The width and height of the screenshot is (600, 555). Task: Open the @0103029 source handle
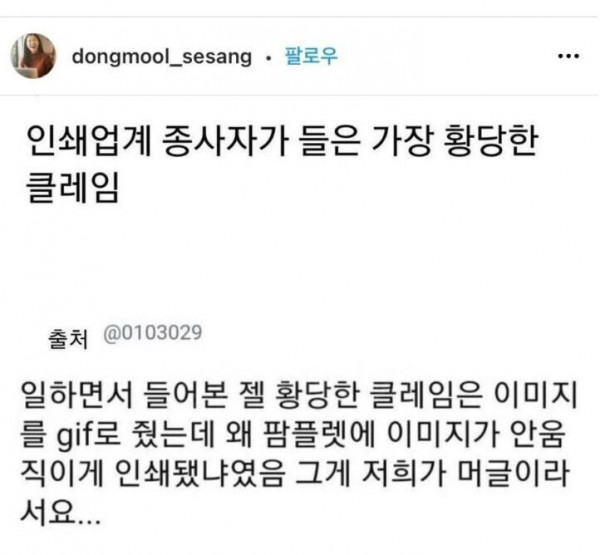coord(153,333)
